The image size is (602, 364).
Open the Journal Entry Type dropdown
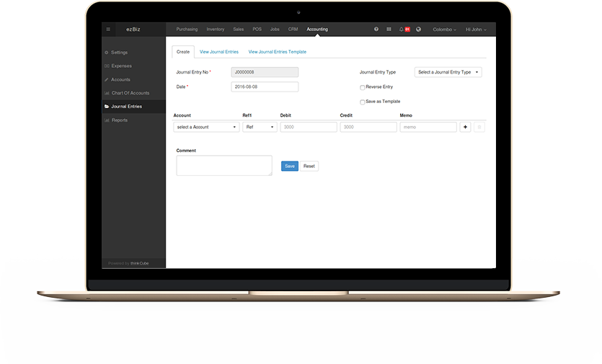448,72
